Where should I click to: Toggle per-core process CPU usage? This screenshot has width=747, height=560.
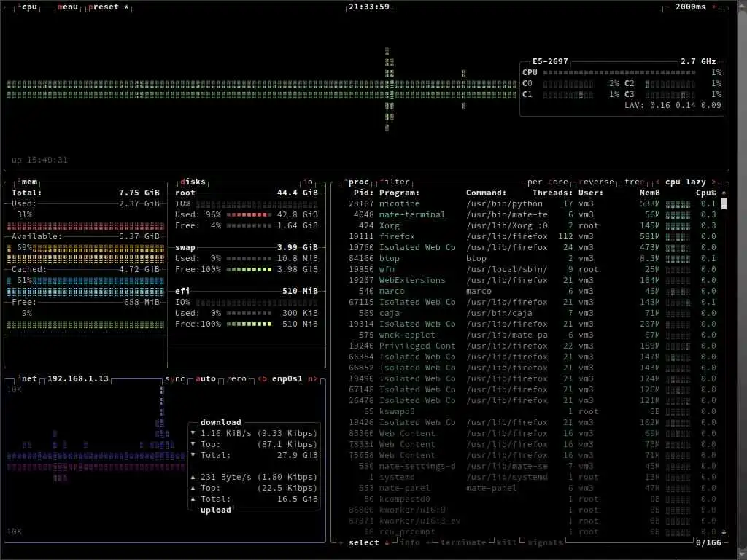click(x=548, y=182)
